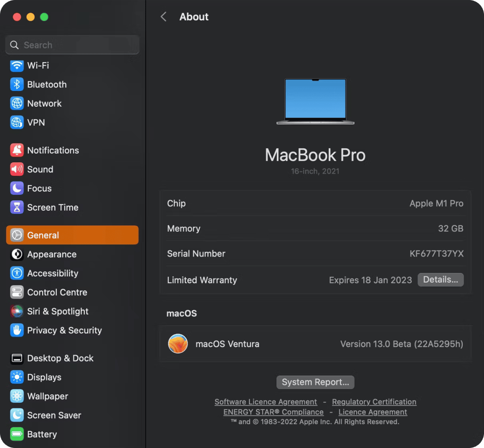Click the Screen Time hourglass icon
The image size is (484, 448).
[17, 207]
